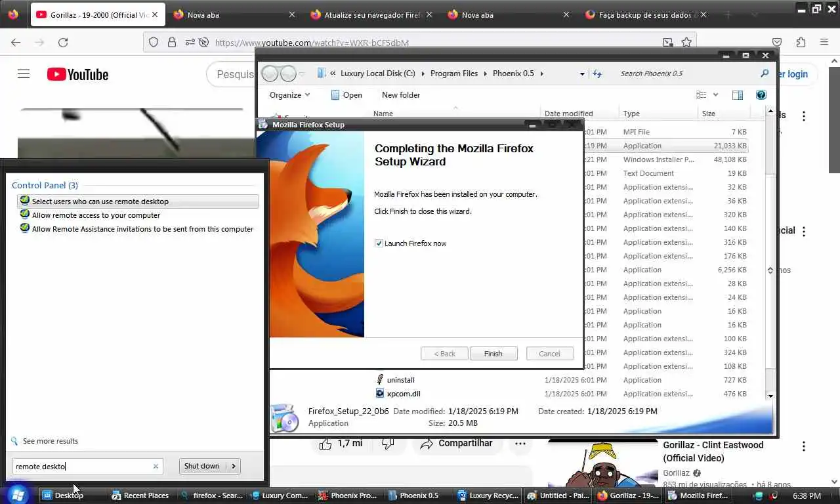Click the Explorer search magnifier icon

[765, 73]
